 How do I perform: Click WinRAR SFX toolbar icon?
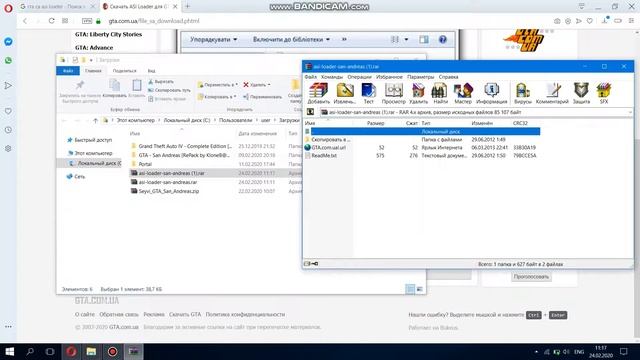[x=604, y=93]
